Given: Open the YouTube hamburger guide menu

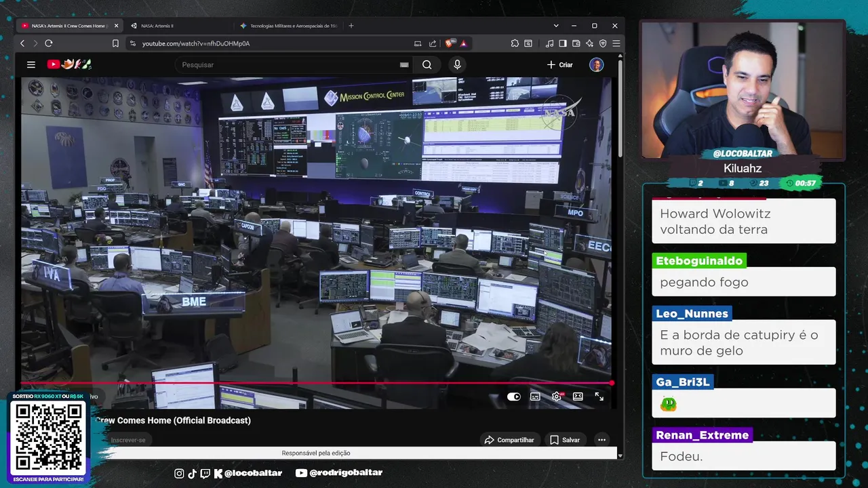Looking at the screenshot, I should coord(31,64).
